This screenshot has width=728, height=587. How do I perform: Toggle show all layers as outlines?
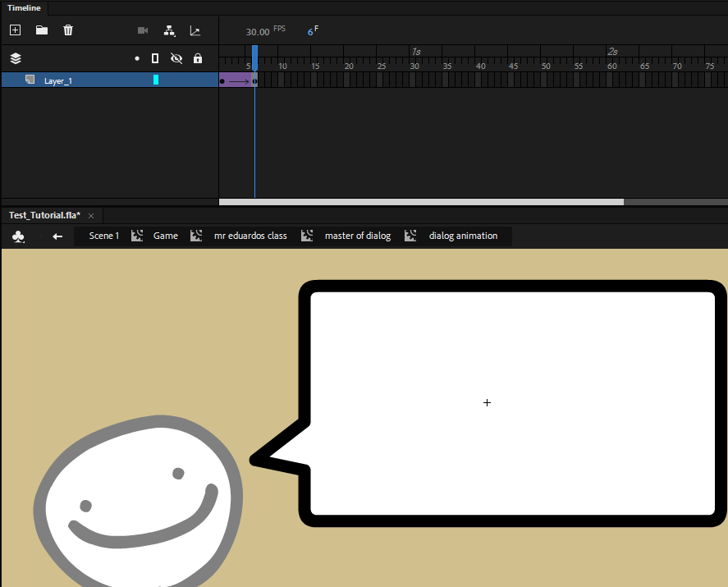click(x=155, y=58)
